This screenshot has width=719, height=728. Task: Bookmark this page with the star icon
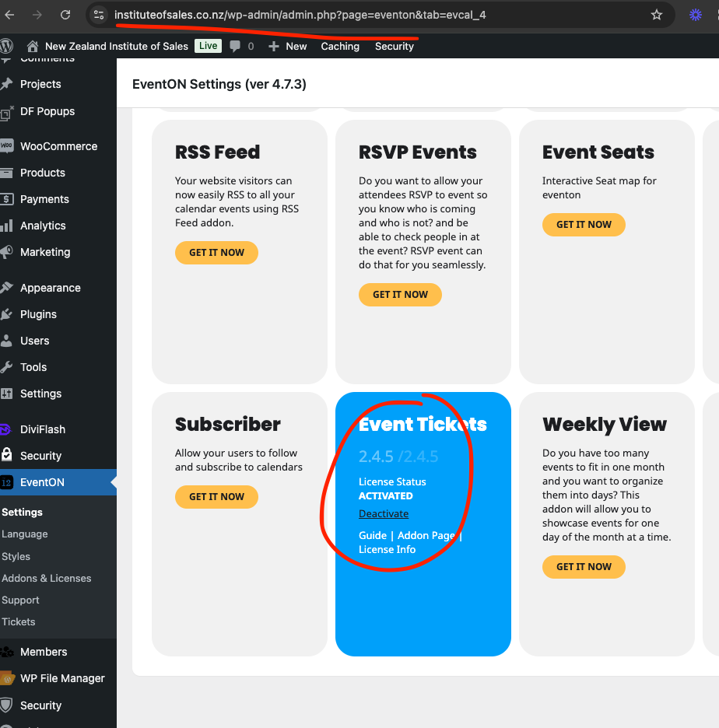point(656,15)
